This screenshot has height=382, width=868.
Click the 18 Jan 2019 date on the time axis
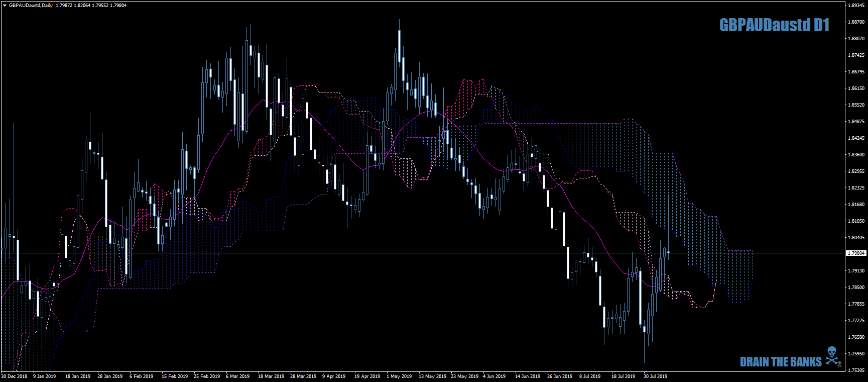pos(78,376)
